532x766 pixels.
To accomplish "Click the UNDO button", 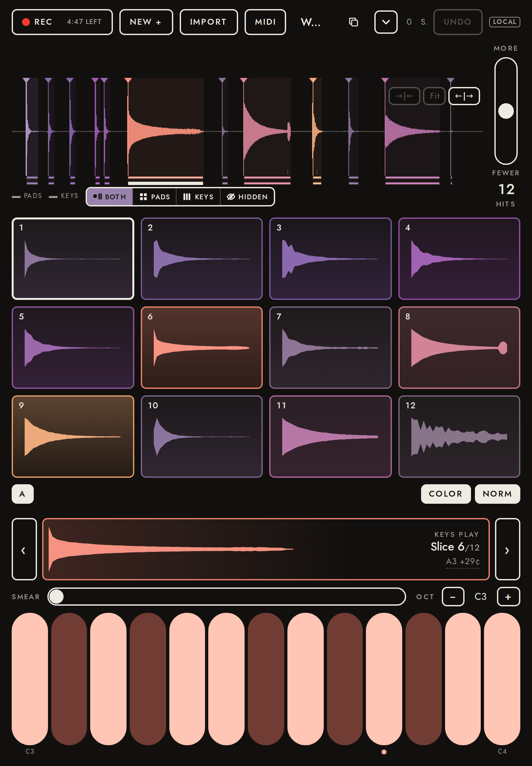I will click(458, 22).
